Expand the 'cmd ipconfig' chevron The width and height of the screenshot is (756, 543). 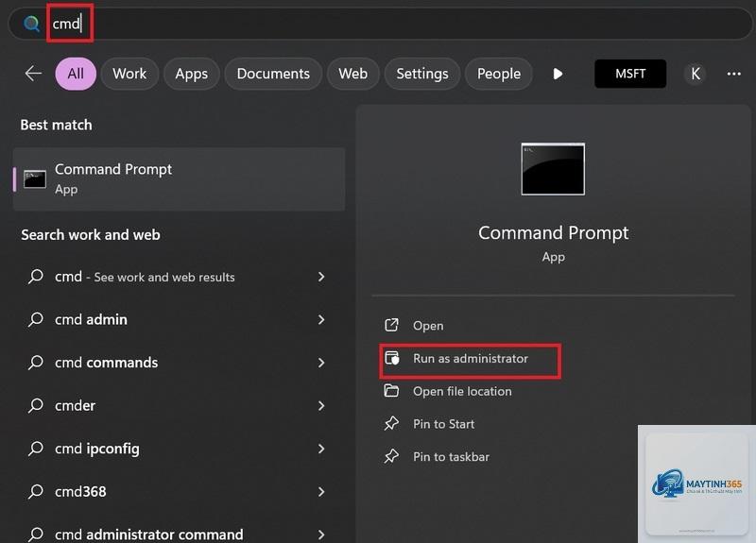(x=321, y=449)
